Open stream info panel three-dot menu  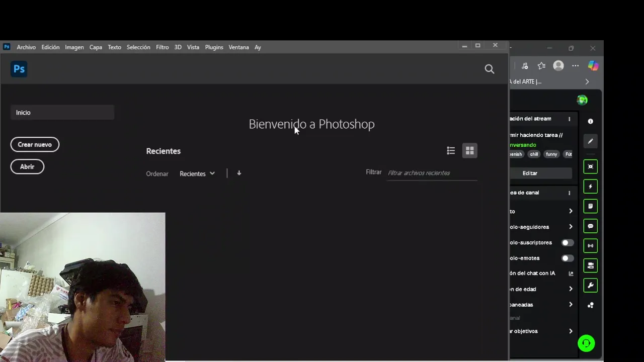569,119
